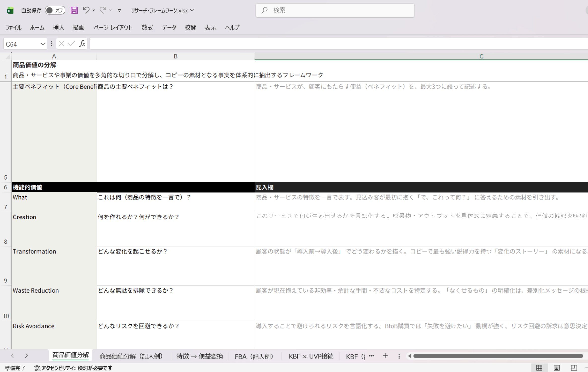Switch to KBF × UVP接続 sheet tab

pos(311,356)
